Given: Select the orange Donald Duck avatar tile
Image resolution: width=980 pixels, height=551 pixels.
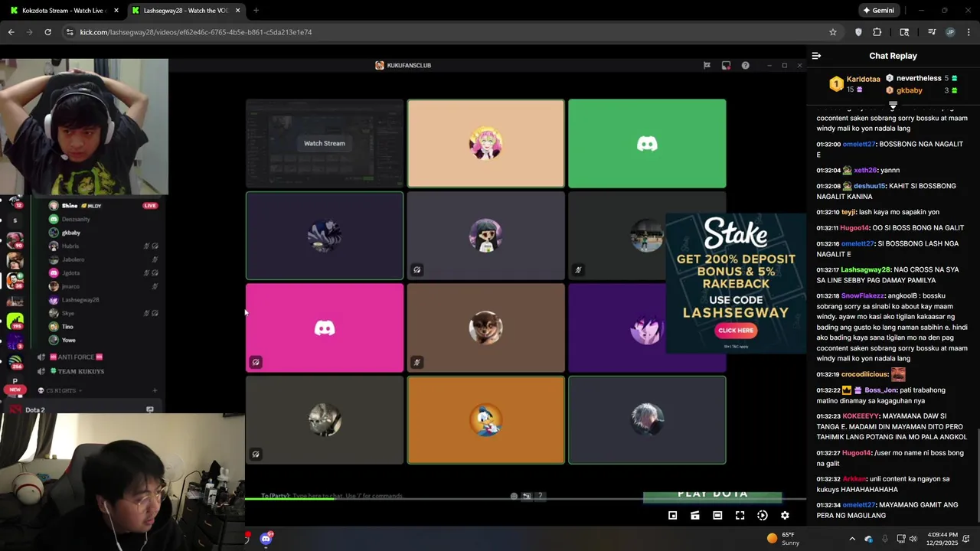Looking at the screenshot, I should click(485, 419).
